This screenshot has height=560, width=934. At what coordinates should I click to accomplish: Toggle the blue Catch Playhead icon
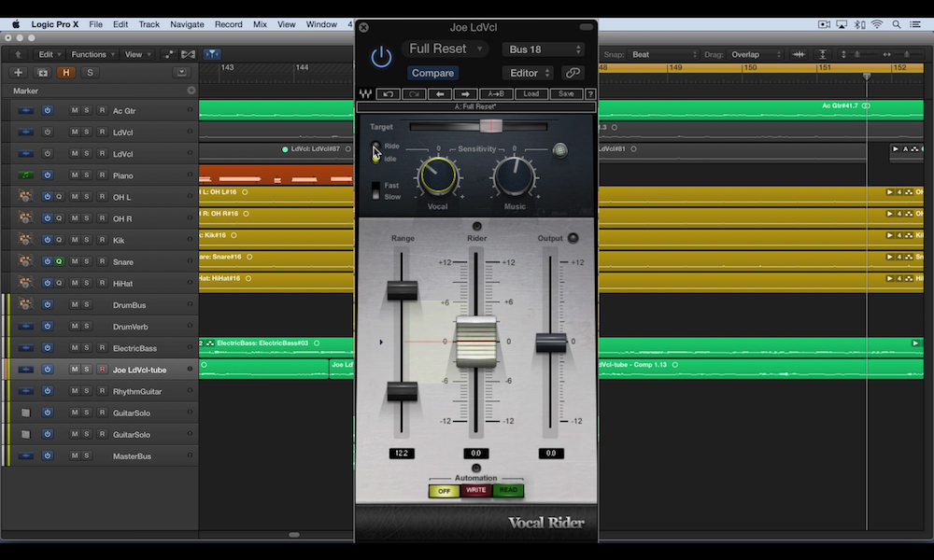[x=211, y=54]
